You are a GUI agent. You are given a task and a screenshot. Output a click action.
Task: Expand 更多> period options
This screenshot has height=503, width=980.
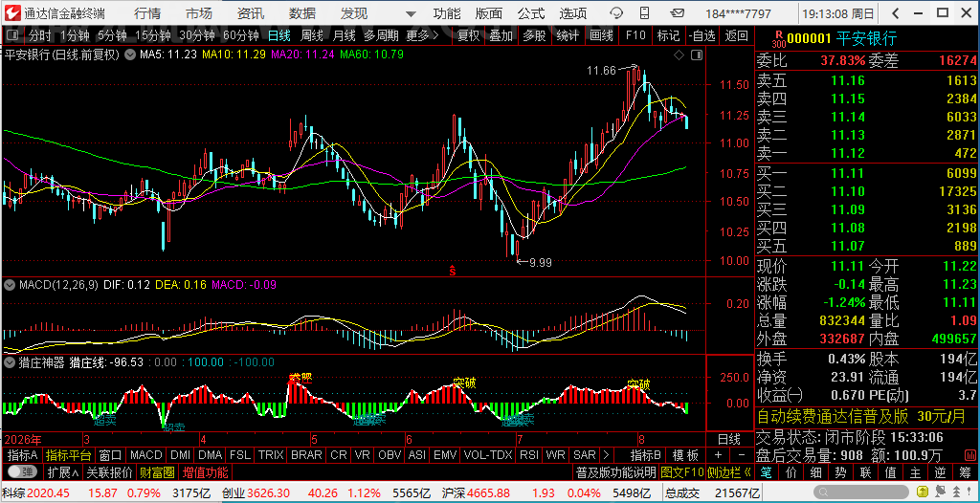click(x=422, y=35)
